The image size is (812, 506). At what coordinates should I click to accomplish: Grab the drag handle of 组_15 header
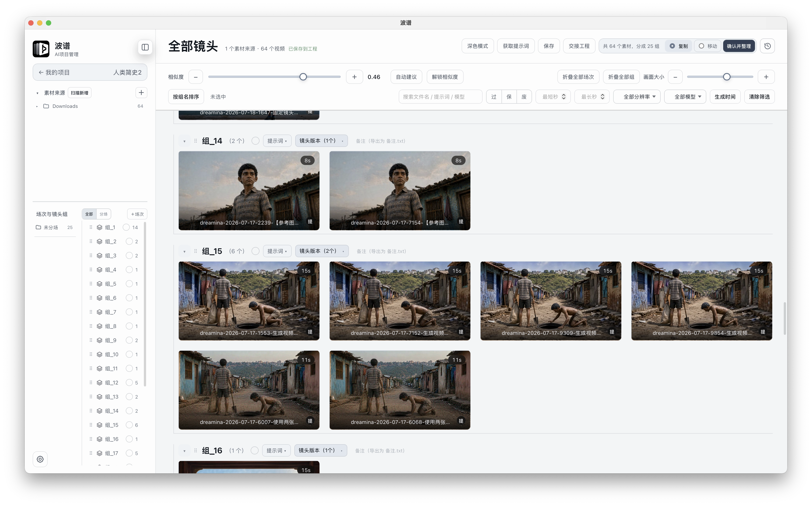pos(195,251)
